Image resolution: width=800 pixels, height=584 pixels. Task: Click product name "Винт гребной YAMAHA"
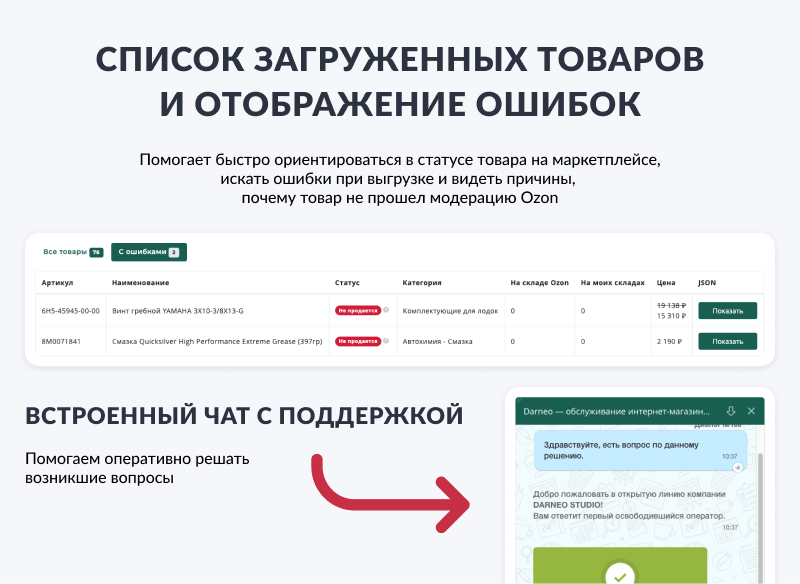point(177,311)
